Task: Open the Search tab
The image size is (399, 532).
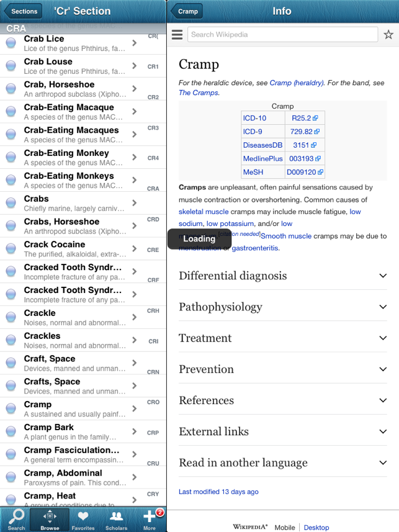Action: [x=16, y=519]
